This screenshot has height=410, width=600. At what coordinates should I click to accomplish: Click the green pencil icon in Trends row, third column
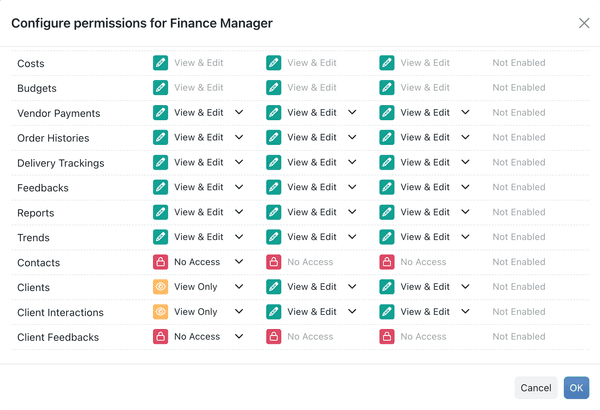tap(387, 237)
